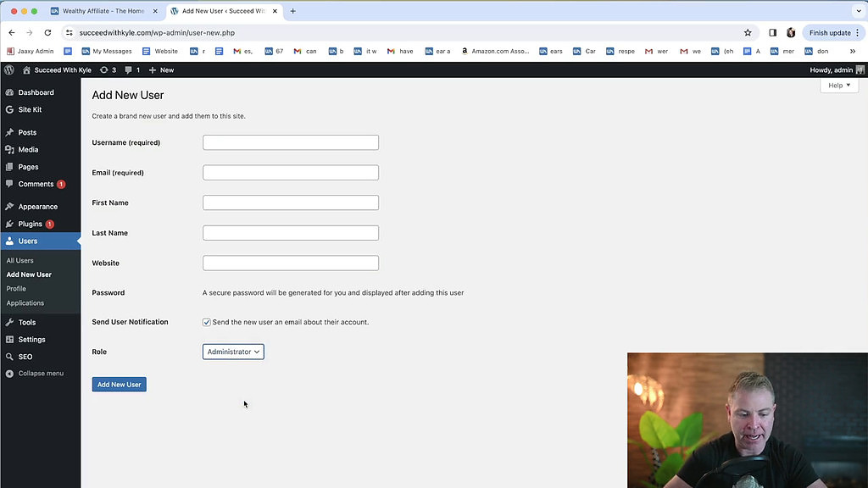Image resolution: width=868 pixels, height=488 pixels.
Task: Click the WordPress logo in the admin bar
Action: click(x=8, y=69)
